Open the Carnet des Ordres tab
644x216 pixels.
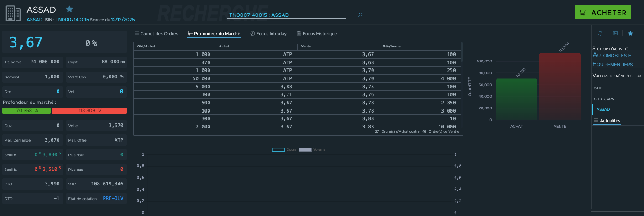click(156, 34)
